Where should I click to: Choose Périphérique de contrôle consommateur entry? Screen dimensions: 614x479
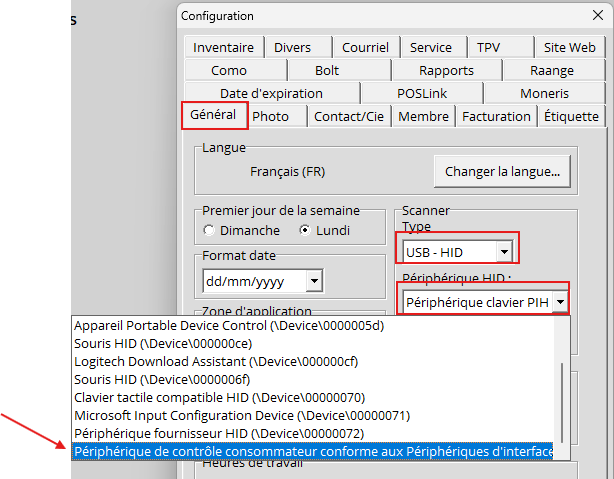point(312,451)
